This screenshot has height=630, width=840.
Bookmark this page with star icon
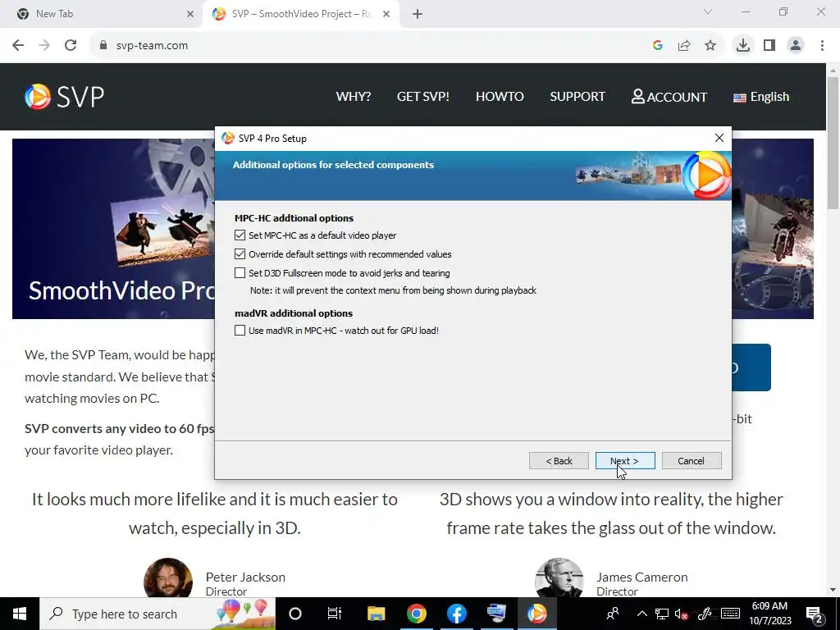point(710,46)
